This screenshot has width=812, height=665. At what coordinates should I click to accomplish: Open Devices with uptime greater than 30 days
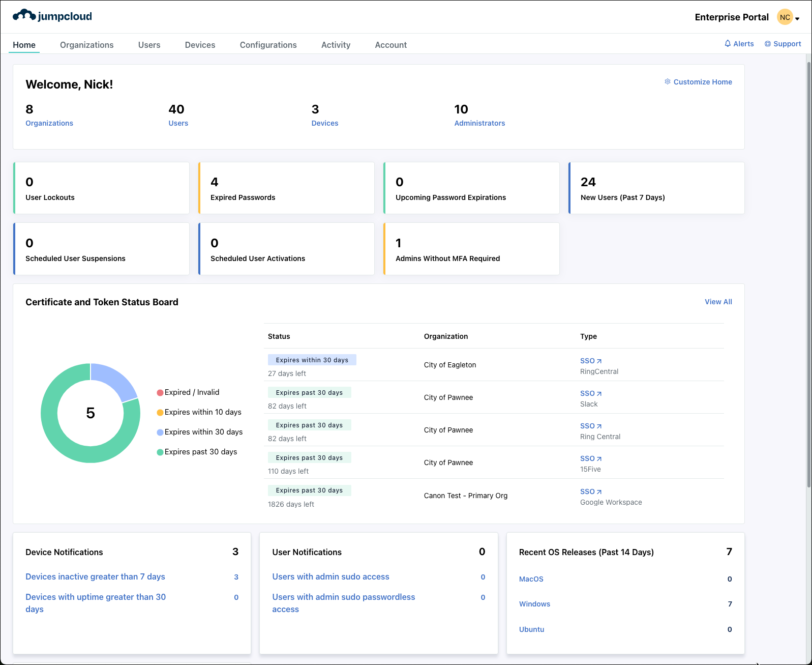96,603
